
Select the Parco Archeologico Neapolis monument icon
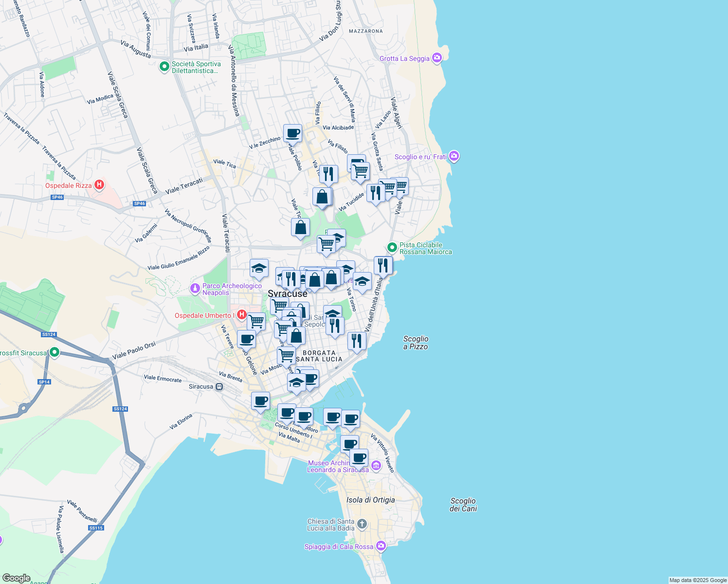[x=195, y=289]
